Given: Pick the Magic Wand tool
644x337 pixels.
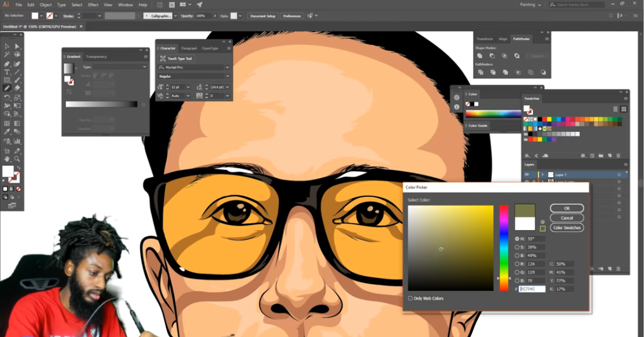Looking at the screenshot, I should [7, 55].
